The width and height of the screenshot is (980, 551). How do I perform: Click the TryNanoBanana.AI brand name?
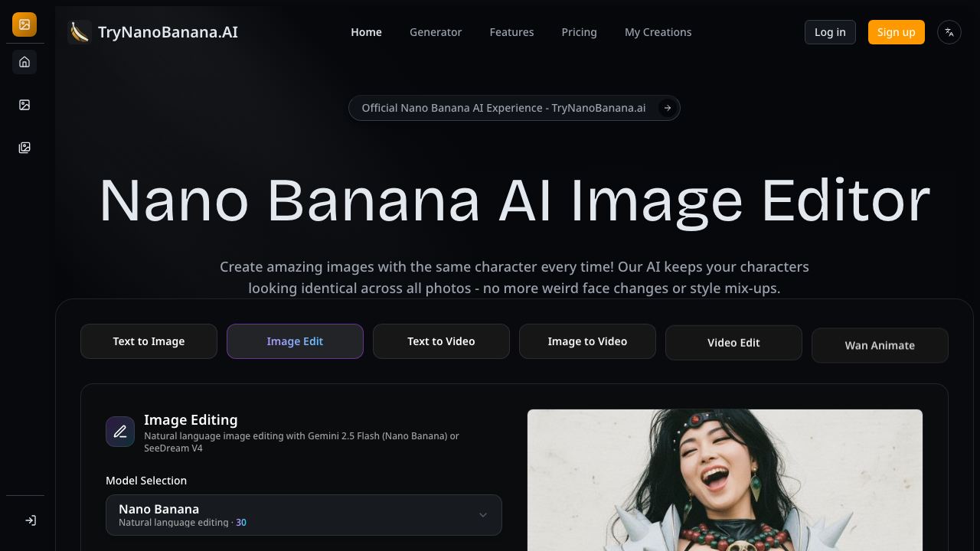pos(168,32)
